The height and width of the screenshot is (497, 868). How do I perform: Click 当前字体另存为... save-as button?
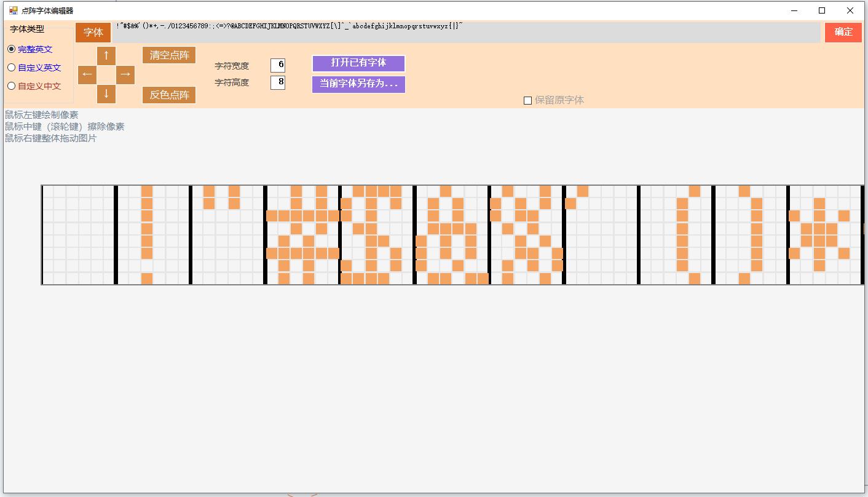[358, 84]
